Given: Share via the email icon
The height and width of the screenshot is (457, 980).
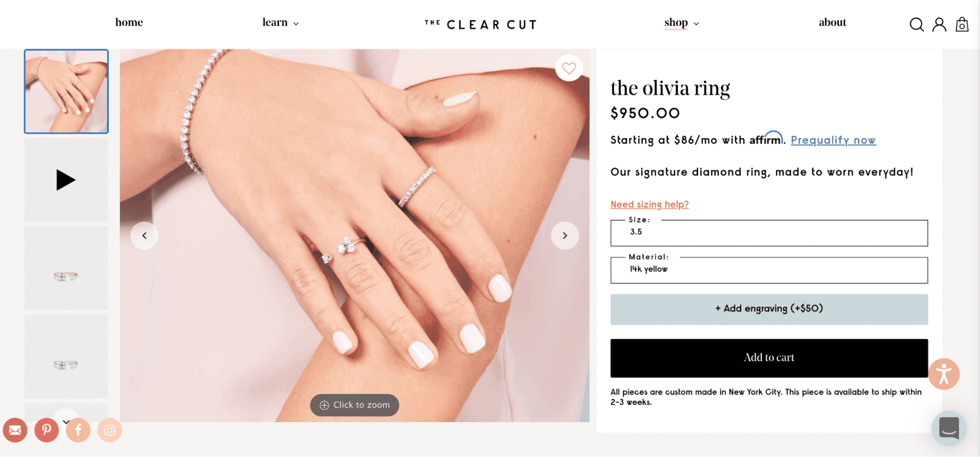Looking at the screenshot, I should click(x=15, y=430).
